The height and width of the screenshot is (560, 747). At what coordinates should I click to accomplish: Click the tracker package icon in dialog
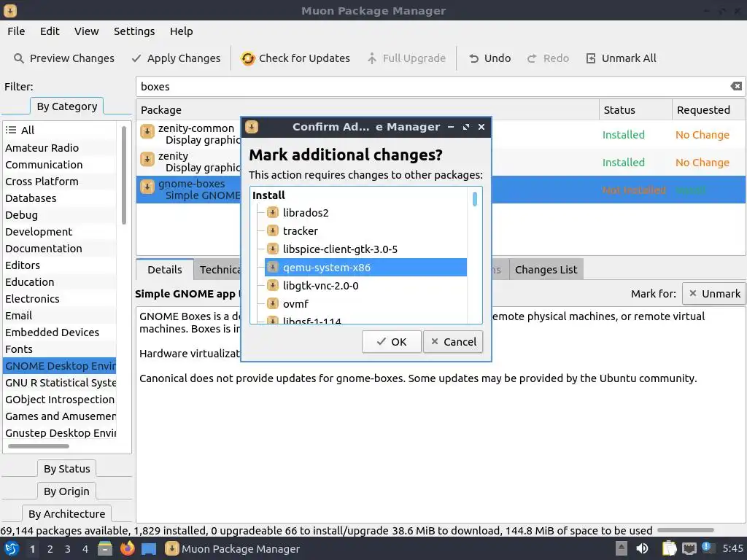click(273, 230)
